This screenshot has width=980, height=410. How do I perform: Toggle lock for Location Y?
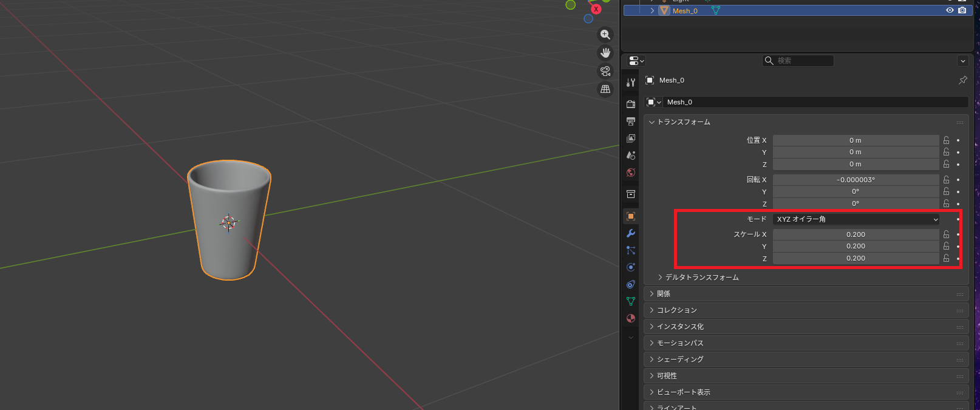pyautogui.click(x=946, y=152)
